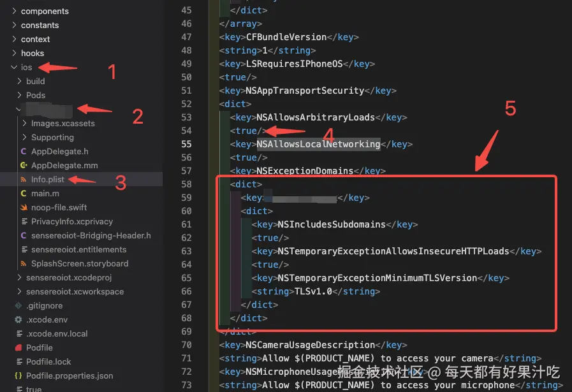The width and height of the screenshot is (572, 392).
Task: Click the C icon beside AppDelegate.h
Action: click(24, 151)
